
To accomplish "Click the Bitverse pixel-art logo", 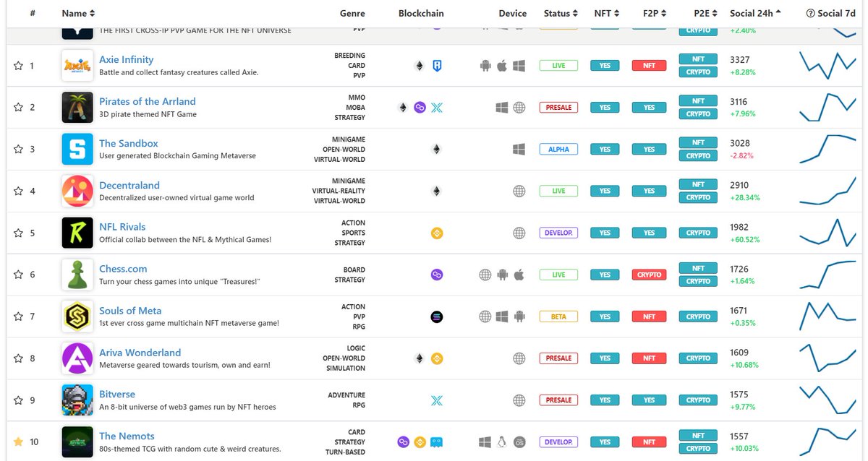I will (x=77, y=400).
